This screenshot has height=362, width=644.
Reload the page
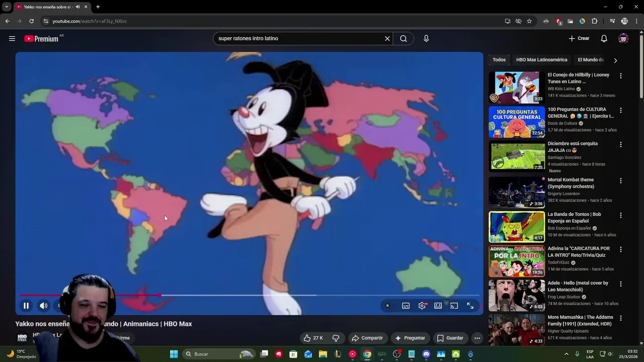(x=31, y=21)
